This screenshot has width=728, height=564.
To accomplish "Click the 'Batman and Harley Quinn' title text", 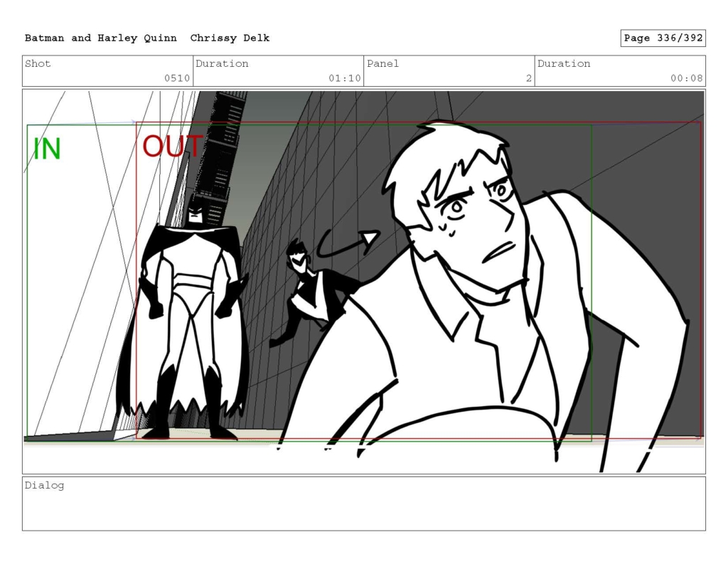I will (101, 38).
